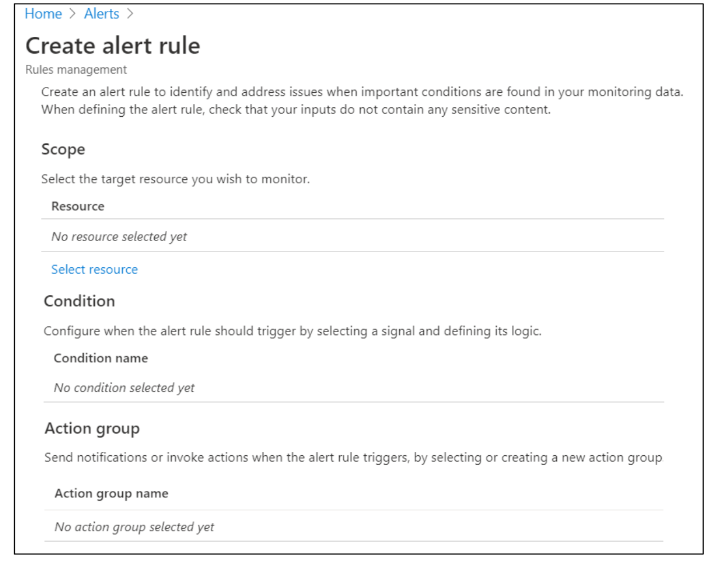Screen dimensions: 706x572
Task: Click the Create alert rule title
Action: 113,46
